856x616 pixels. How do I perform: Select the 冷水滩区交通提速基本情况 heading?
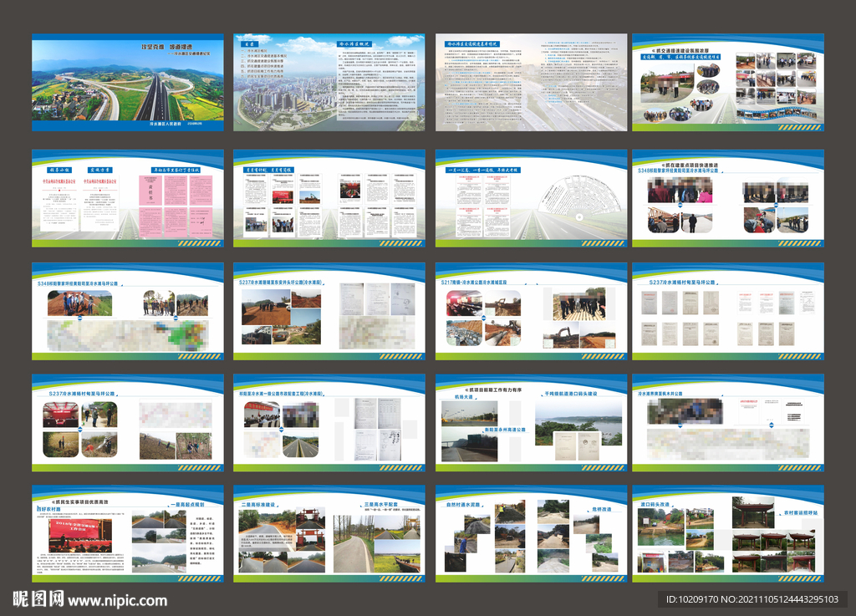tap(471, 43)
